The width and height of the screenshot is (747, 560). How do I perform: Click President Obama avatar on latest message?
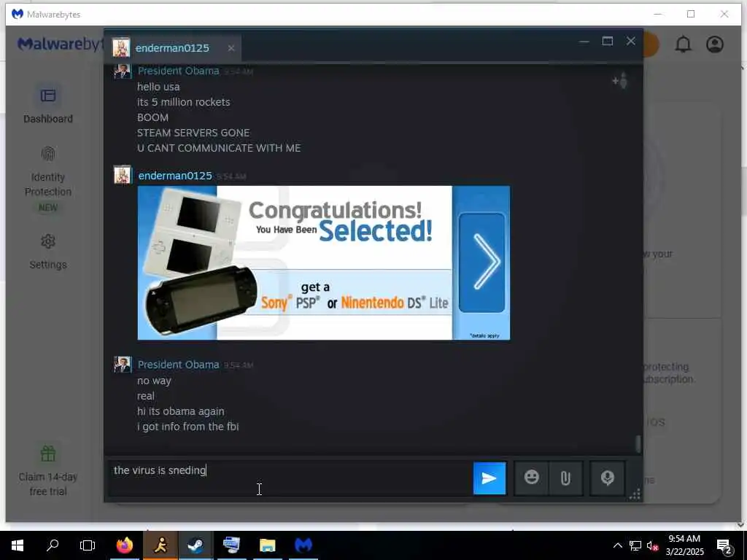[x=123, y=365]
